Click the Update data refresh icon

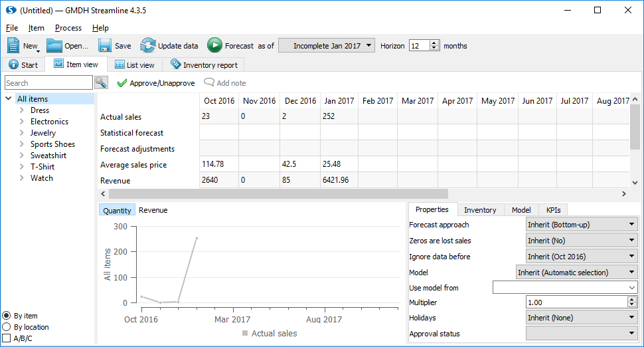[147, 46]
